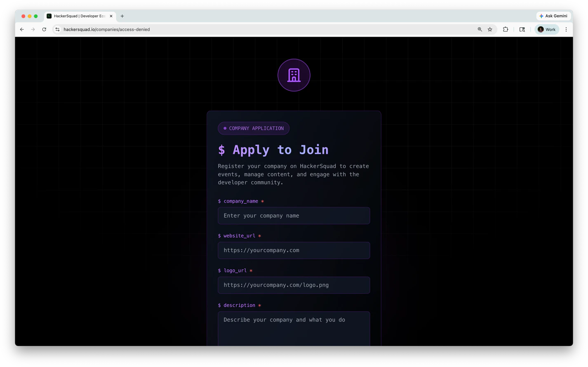Open site information icon in address bar

pyautogui.click(x=58, y=29)
